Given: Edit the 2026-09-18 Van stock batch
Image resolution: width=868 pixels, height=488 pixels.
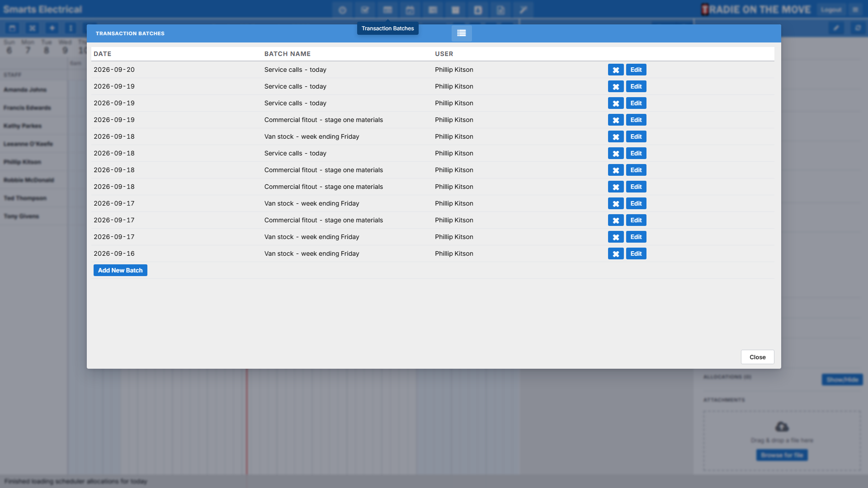Looking at the screenshot, I should (636, 136).
